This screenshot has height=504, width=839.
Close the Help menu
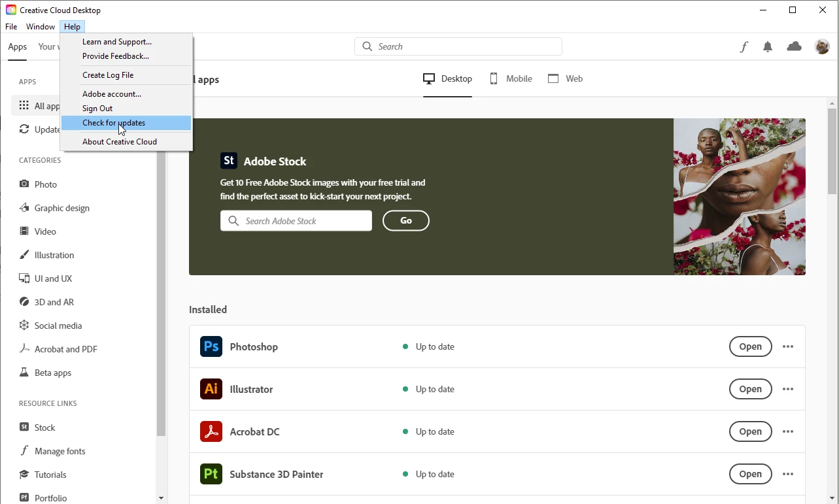tap(72, 27)
